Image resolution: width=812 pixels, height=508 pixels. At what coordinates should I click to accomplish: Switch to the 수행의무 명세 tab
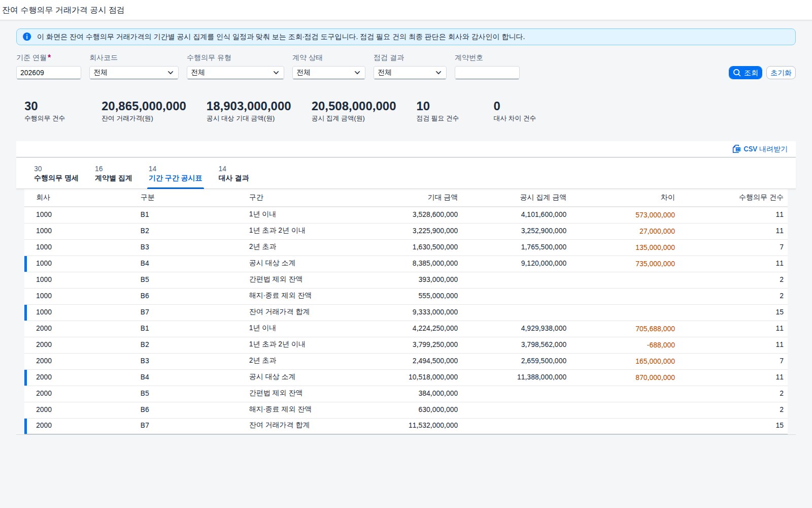(x=56, y=174)
